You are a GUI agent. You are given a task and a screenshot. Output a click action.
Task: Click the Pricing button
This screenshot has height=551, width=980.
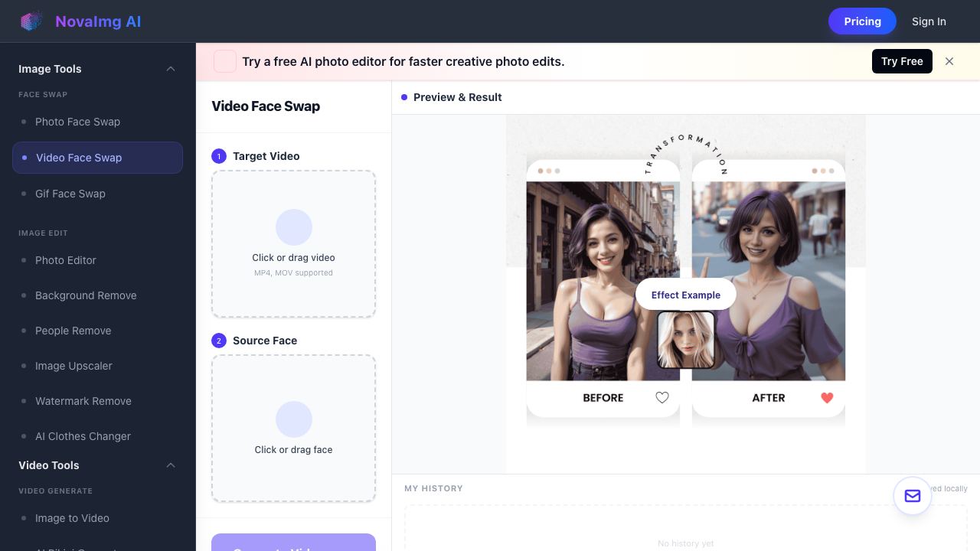coord(862,21)
